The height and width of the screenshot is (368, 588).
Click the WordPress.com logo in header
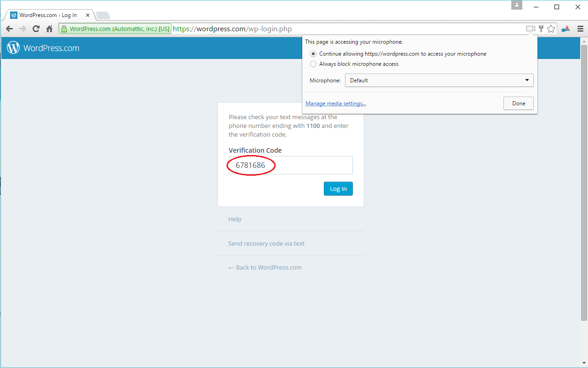pyautogui.click(x=43, y=48)
